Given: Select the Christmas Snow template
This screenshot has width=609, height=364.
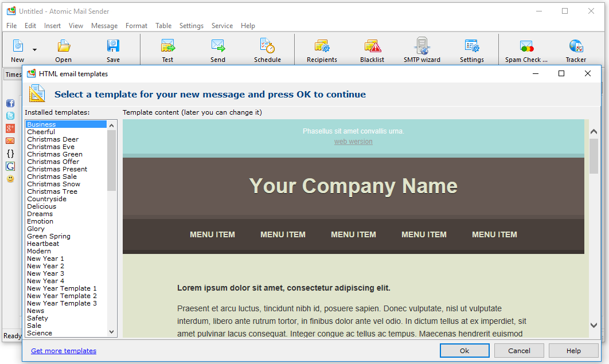Looking at the screenshot, I should pyautogui.click(x=66, y=184).
